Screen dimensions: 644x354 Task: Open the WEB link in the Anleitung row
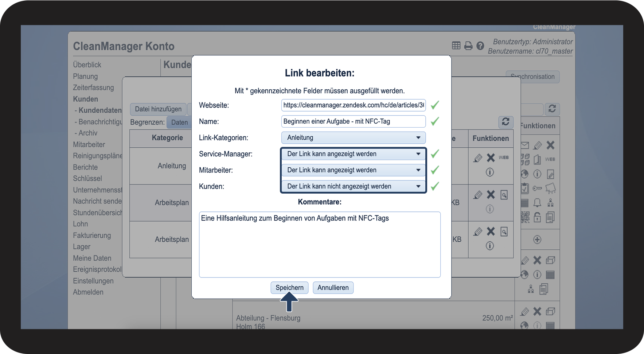coord(504,157)
